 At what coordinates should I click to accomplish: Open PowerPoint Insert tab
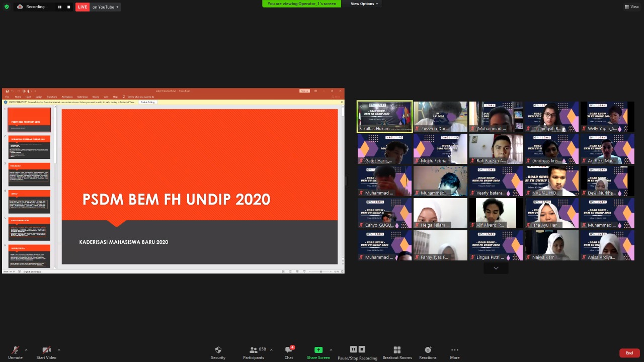tap(28, 97)
